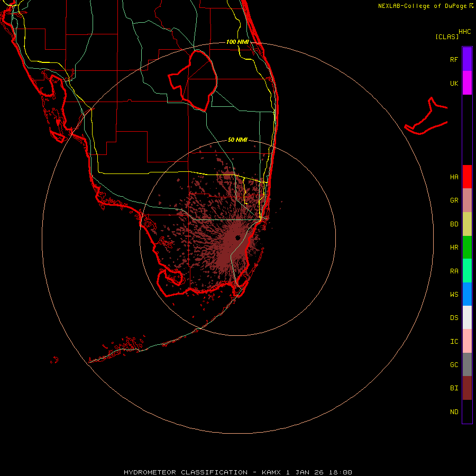Viewport: 476px width, 476px height.
Task: Click the IC legend label
Action: pyautogui.click(x=454, y=342)
